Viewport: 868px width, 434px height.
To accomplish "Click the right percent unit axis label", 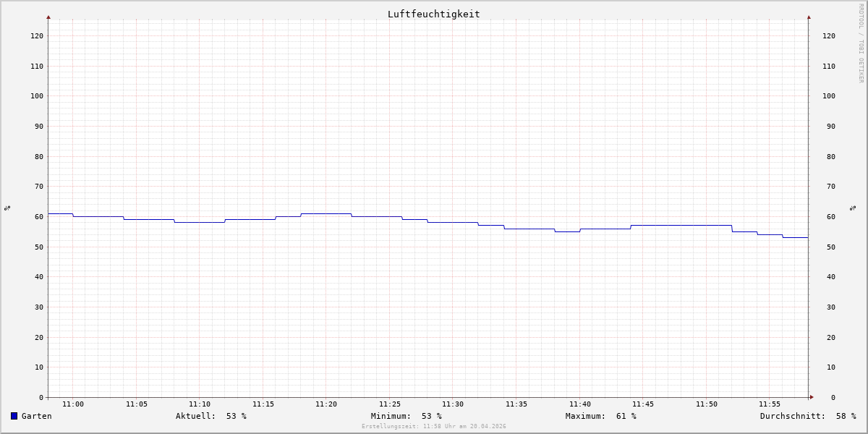I will tap(854, 208).
